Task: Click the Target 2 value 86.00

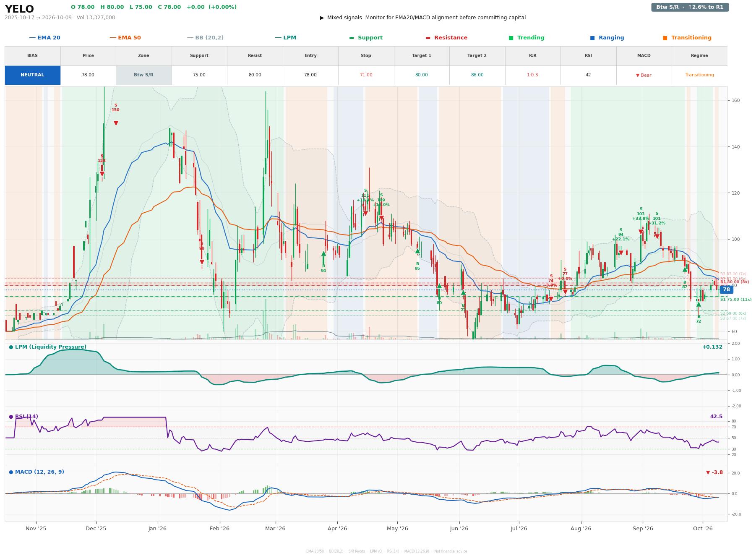Action: click(x=477, y=75)
